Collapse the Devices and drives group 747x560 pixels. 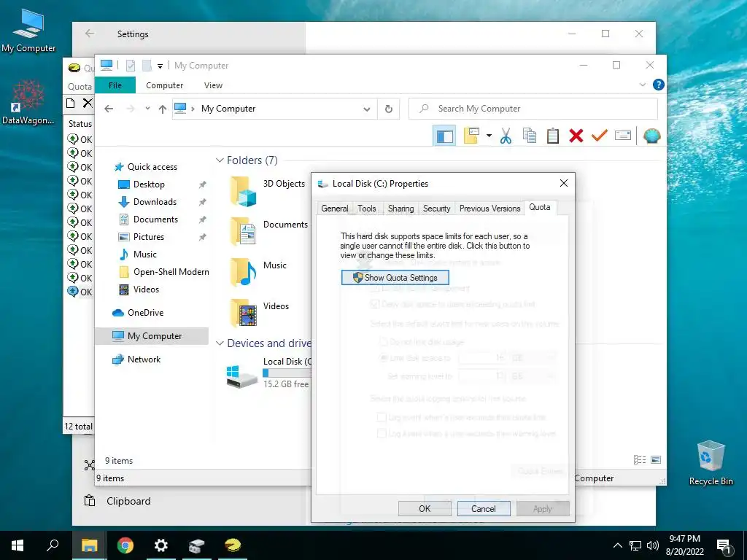pos(220,343)
